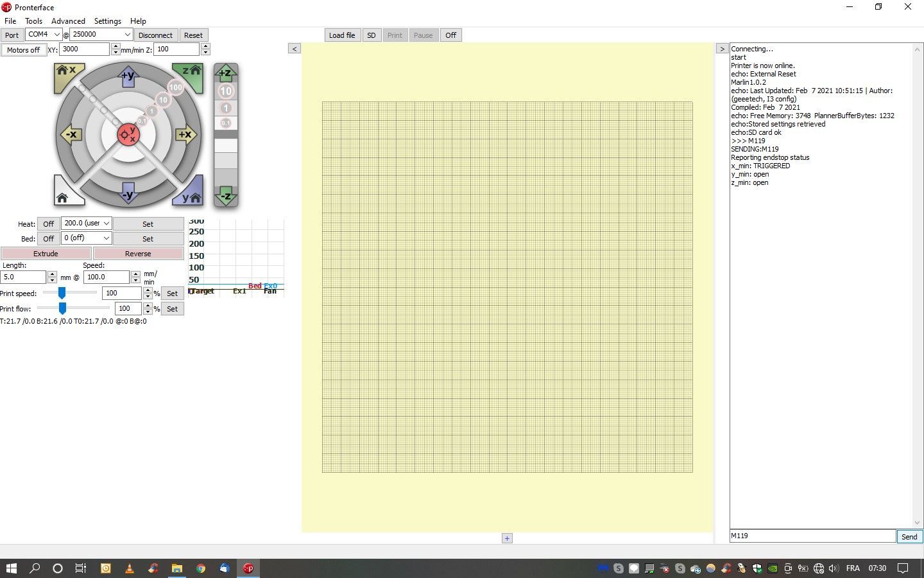The width and height of the screenshot is (924, 578).
Task: Set the bed temperature with the Bed Set button
Action: point(148,239)
